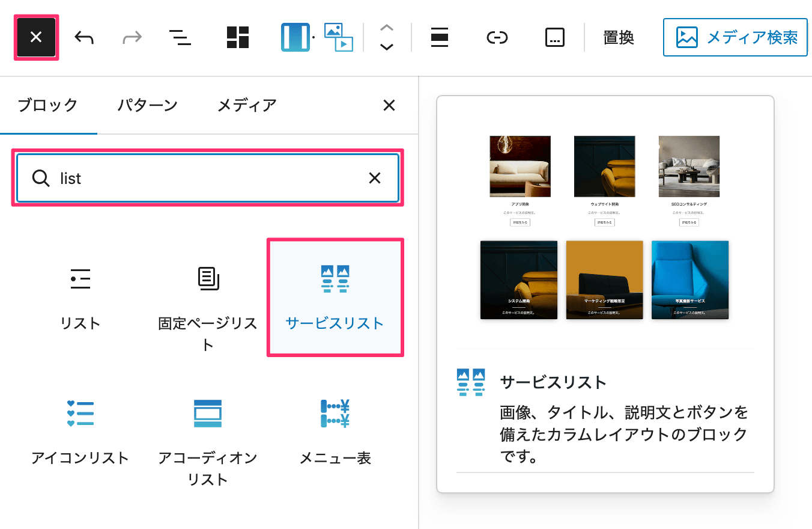
Task: Click the メディア検索 button
Action: (735, 37)
